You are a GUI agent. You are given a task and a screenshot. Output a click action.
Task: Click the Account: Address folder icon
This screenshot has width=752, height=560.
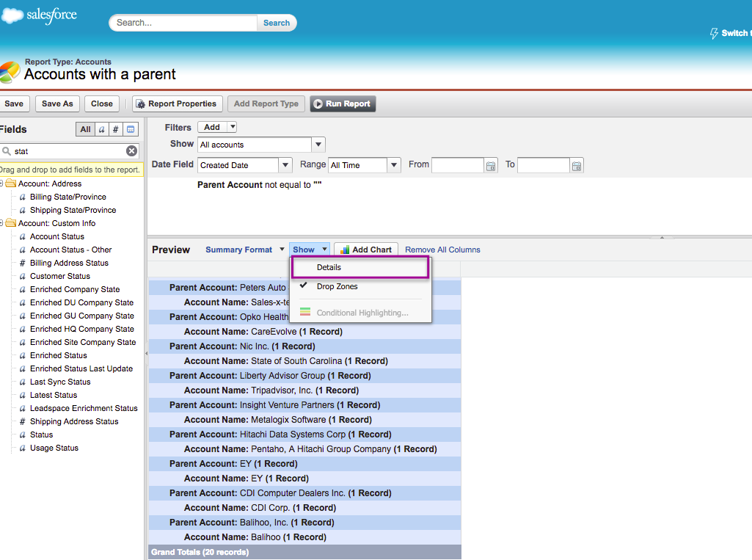(x=10, y=183)
